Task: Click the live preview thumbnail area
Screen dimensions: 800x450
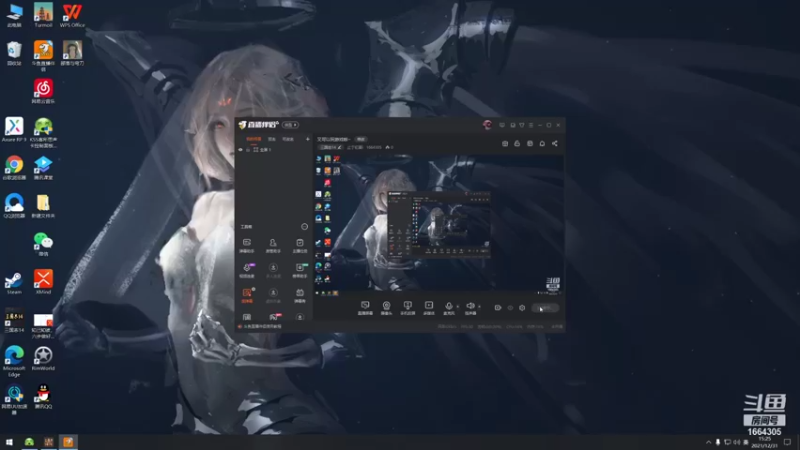Action: coord(439,224)
